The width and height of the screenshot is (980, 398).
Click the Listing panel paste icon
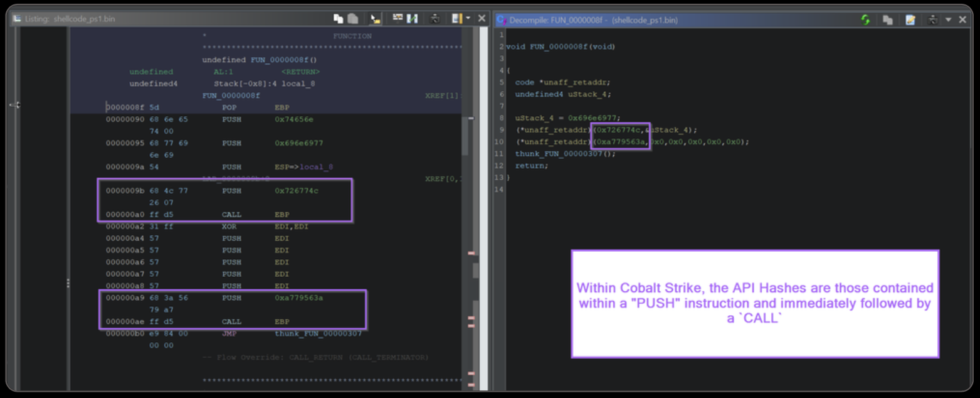(353, 19)
